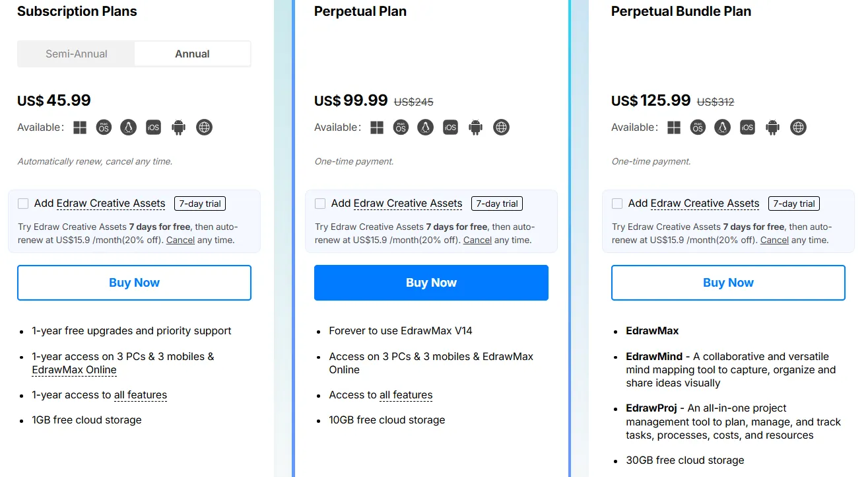Screen dimensions: 868x477
Task: Check Add Edraw Creative Assets for Subscription Plans
Action: 24,203
